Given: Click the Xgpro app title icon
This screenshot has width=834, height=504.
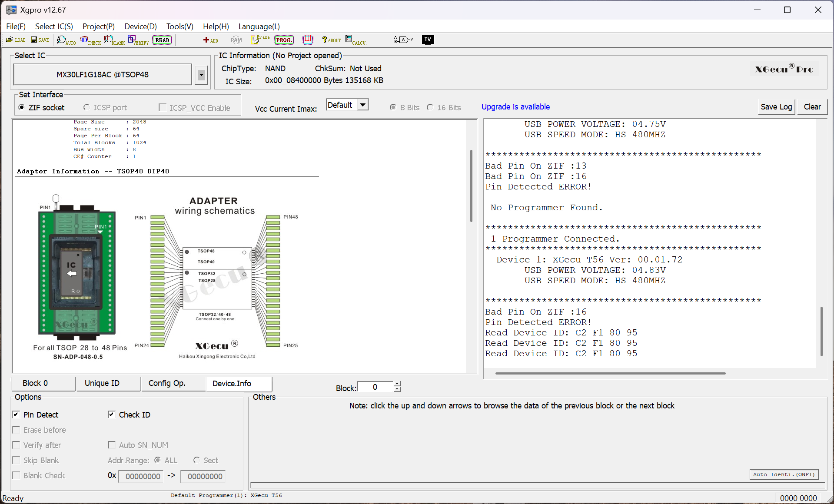Looking at the screenshot, I should (11, 10).
